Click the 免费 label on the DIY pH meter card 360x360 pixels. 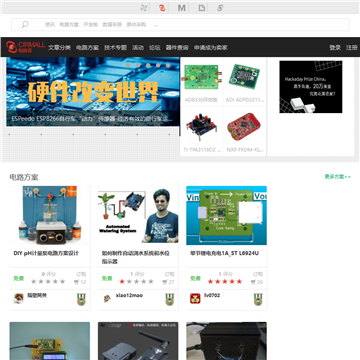pyautogui.click(x=18, y=278)
